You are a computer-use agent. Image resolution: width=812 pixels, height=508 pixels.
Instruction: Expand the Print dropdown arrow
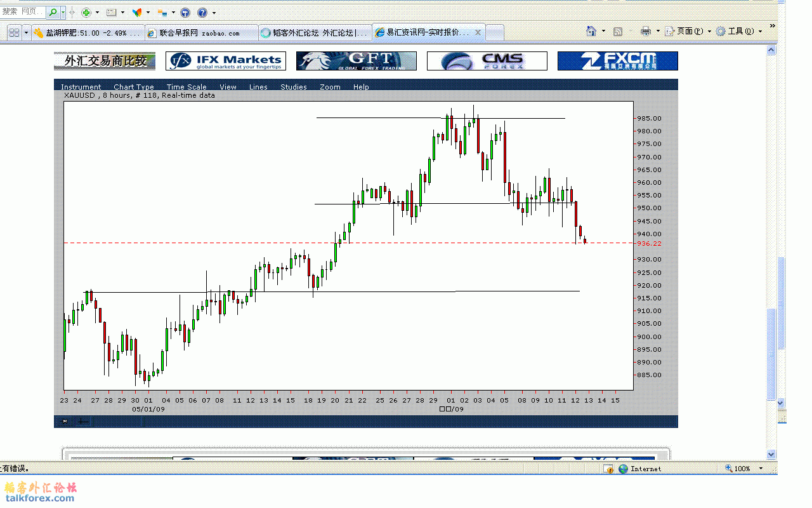tap(658, 31)
